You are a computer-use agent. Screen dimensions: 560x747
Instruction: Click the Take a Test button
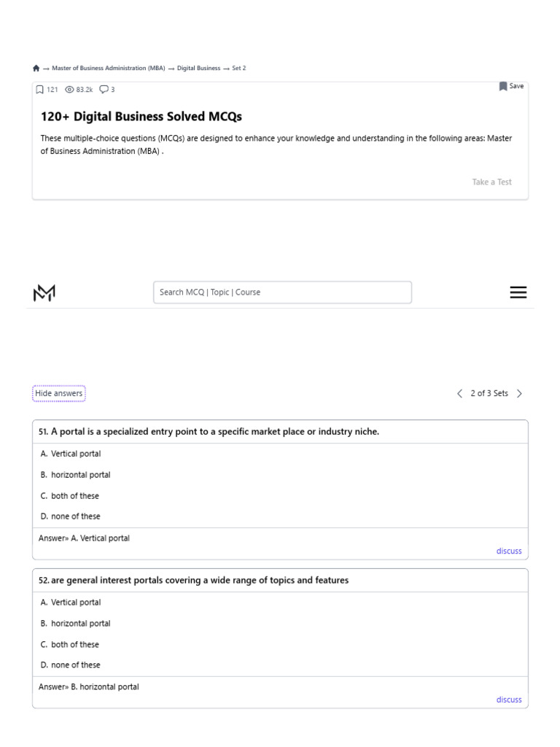[x=492, y=182]
